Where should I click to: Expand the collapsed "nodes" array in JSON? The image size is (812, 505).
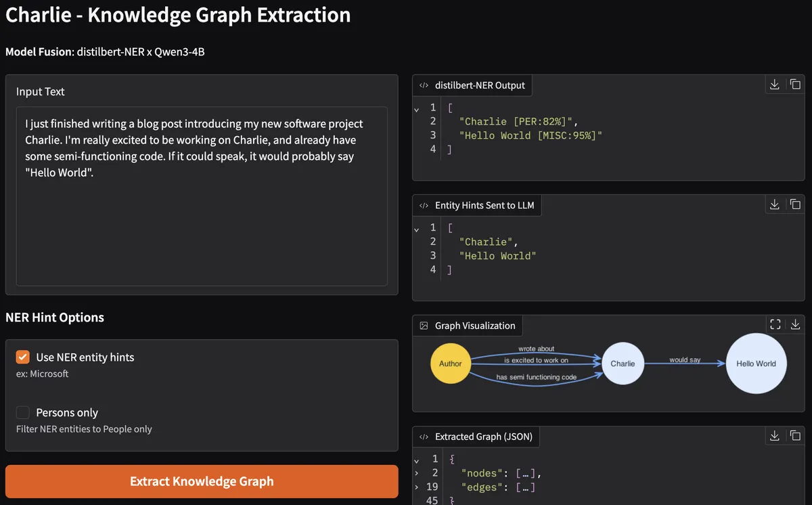(x=417, y=473)
